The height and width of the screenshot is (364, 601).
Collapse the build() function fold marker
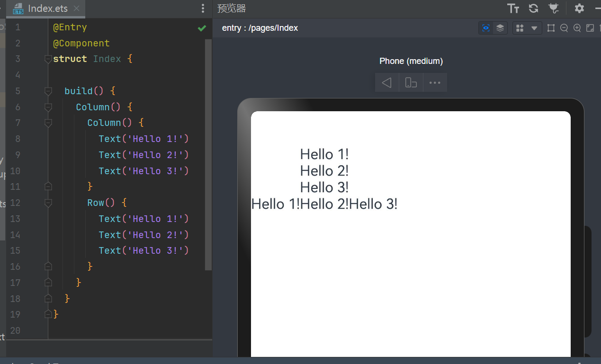click(48, 91)
